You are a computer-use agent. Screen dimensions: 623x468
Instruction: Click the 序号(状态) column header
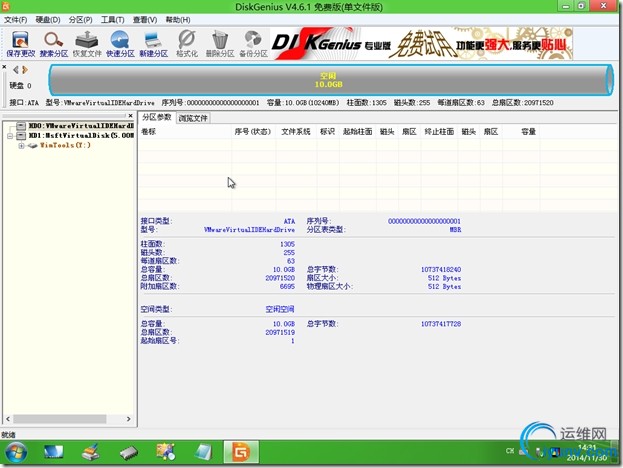point(253,132)
